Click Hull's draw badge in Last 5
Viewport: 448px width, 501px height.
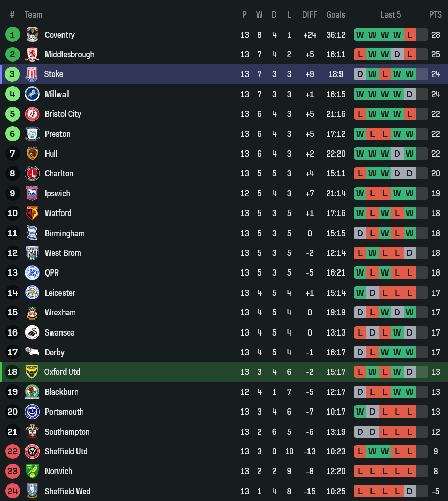pyautogui.click(x=397, y=154)
